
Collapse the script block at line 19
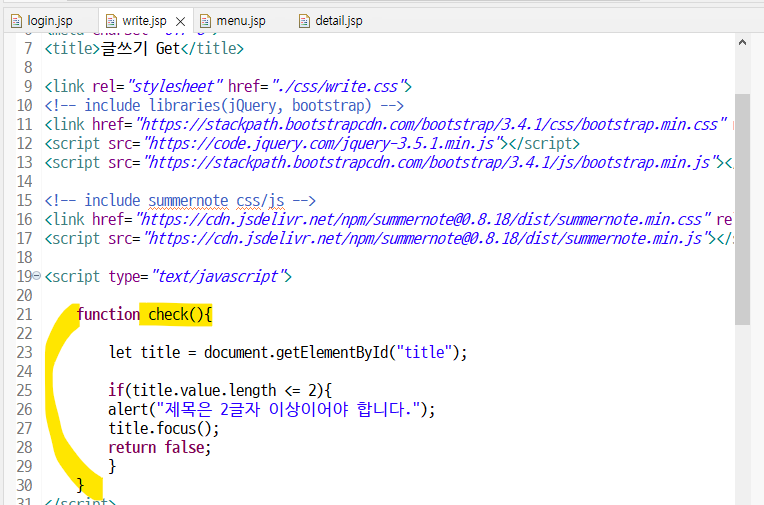pos(37,276)
